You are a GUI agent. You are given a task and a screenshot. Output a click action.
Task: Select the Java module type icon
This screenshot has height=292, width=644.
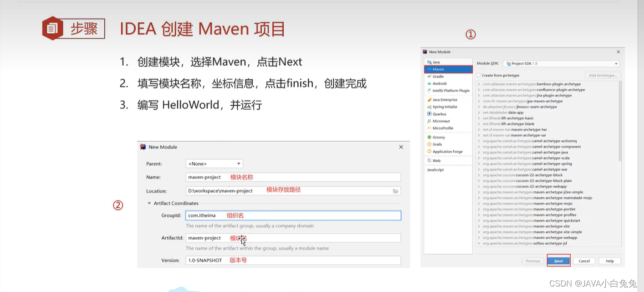(429, 62)
